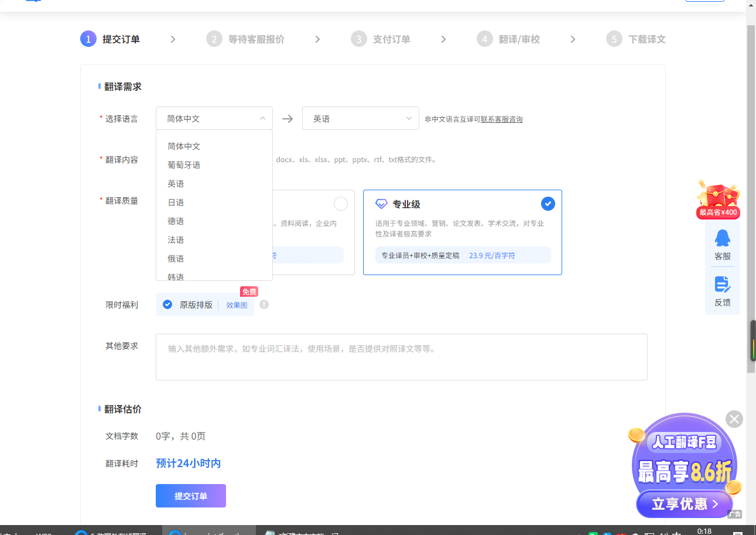Click the info icon beside 效果图
Viewport: 756px width, 535px height.
click(264, 304)
